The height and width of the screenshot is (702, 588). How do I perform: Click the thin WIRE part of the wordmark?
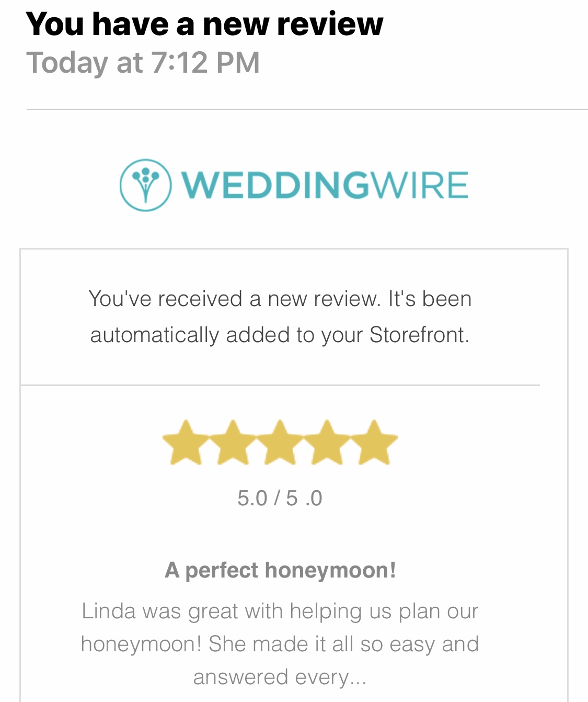point(418,185)
